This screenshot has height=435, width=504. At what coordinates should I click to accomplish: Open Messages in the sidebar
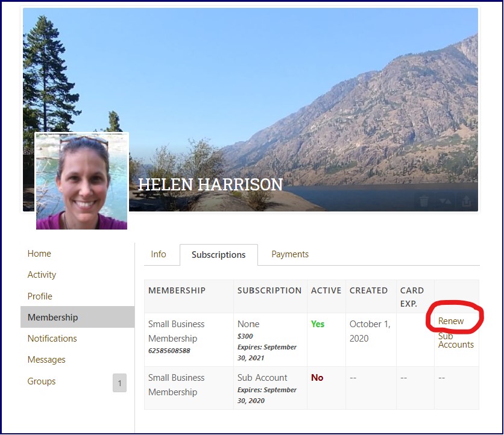[46, 360]
